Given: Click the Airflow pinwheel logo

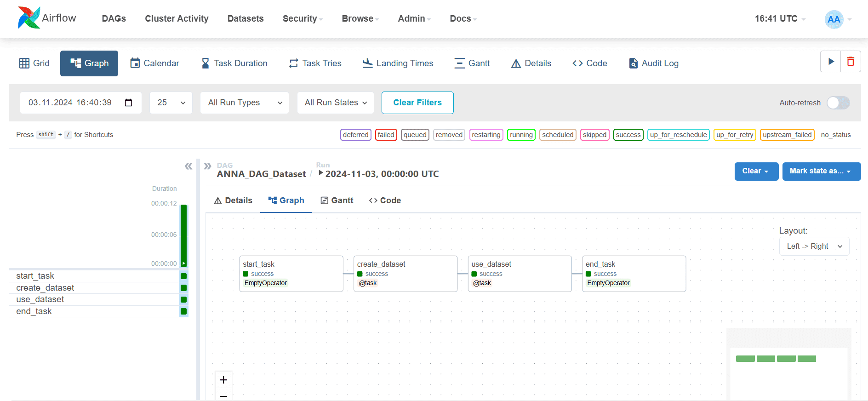Looking at the screenshot, I should tap(29, 18).
